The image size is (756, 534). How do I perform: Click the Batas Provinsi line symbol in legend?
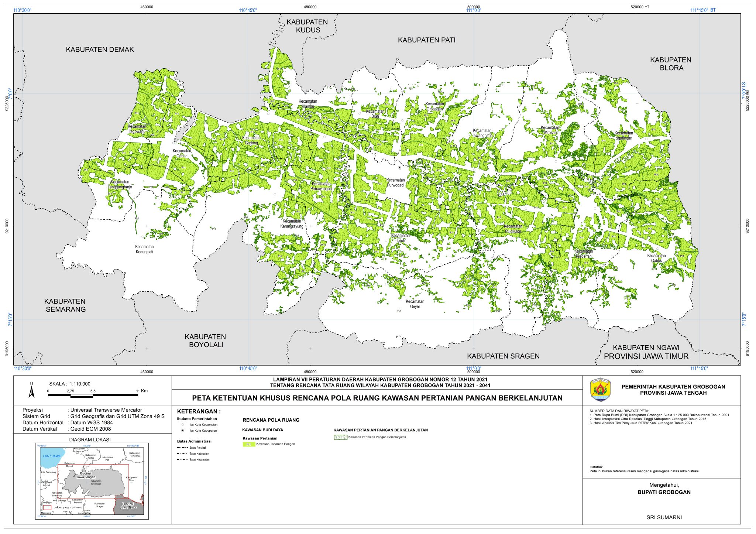pyautogui.click(x=182, y=448)
